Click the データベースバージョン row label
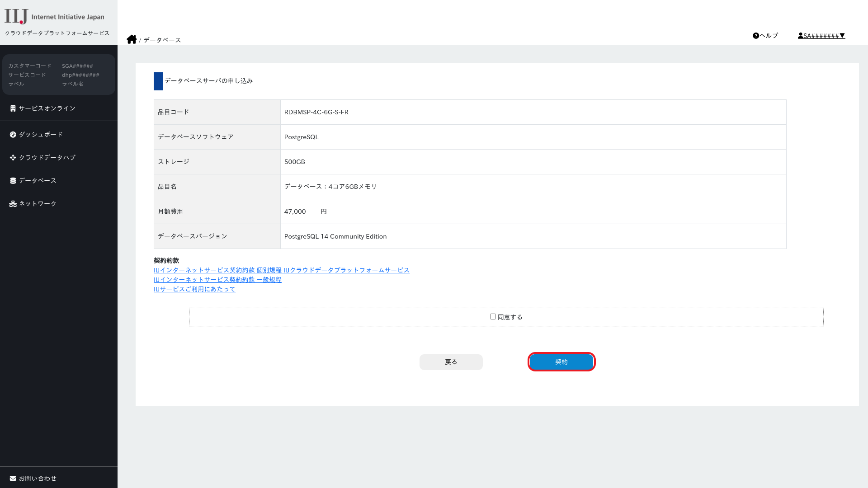868x488 pixels. pos(193,236)
